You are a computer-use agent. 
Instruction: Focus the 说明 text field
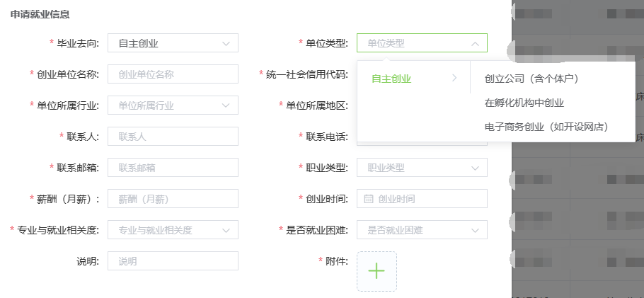[173, 261]
